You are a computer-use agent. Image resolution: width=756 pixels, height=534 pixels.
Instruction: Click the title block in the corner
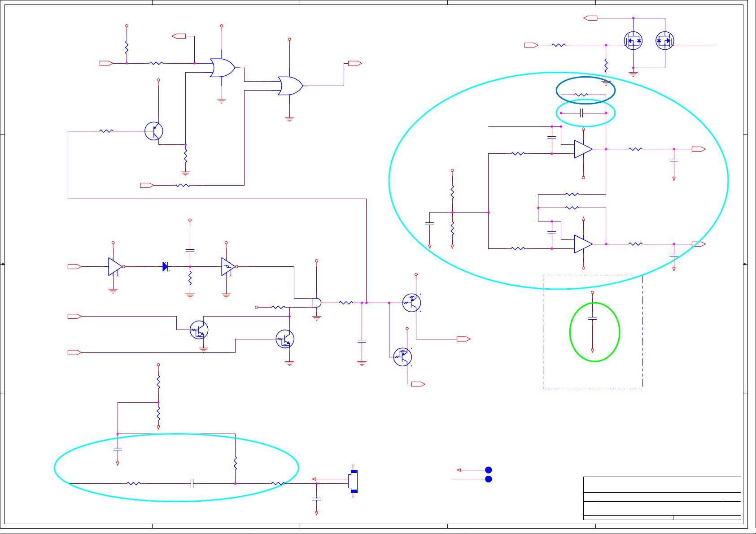pyautogui.click(x=662, y=498)
